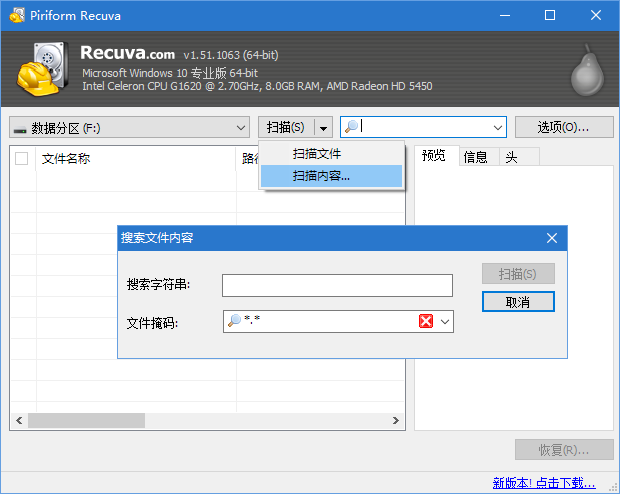Expand the 文件掩码 dropdown arrow
This screenshot has height=494, width=620.
tap(445, 322)
